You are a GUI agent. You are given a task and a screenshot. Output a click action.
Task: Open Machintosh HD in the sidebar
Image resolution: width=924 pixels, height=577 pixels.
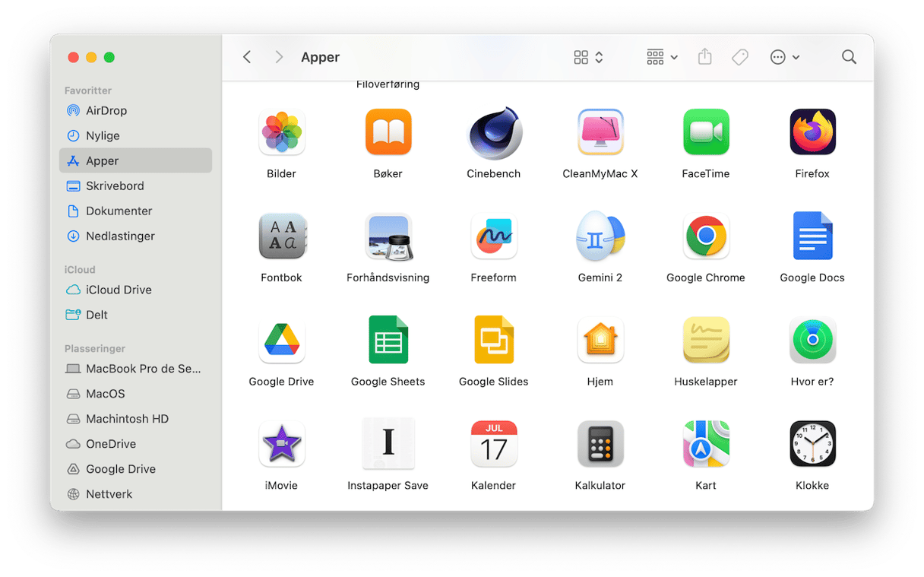(x=135, y=419)
